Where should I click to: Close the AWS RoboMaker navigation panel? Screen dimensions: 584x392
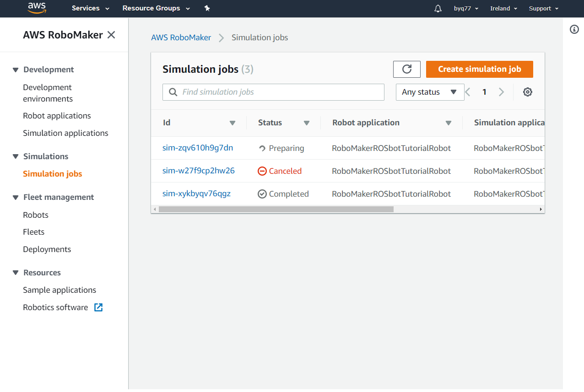(x=111, y=35)
